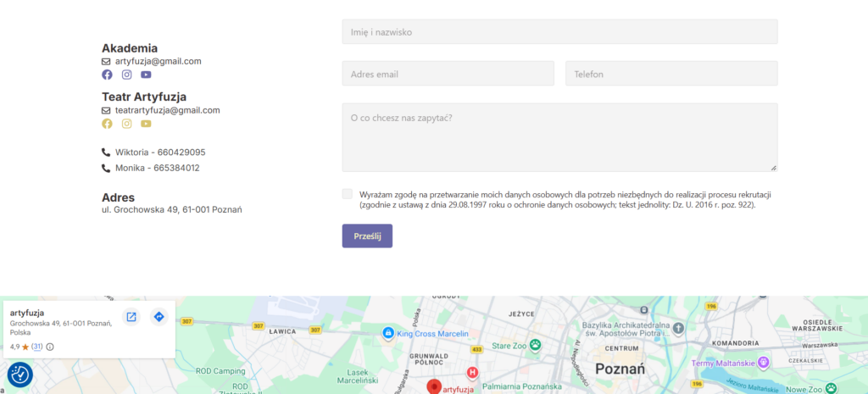Focus the O co chcesz nas zapytać textarea
This screenshot has height=394, width=868.
(x=559, y=137)
